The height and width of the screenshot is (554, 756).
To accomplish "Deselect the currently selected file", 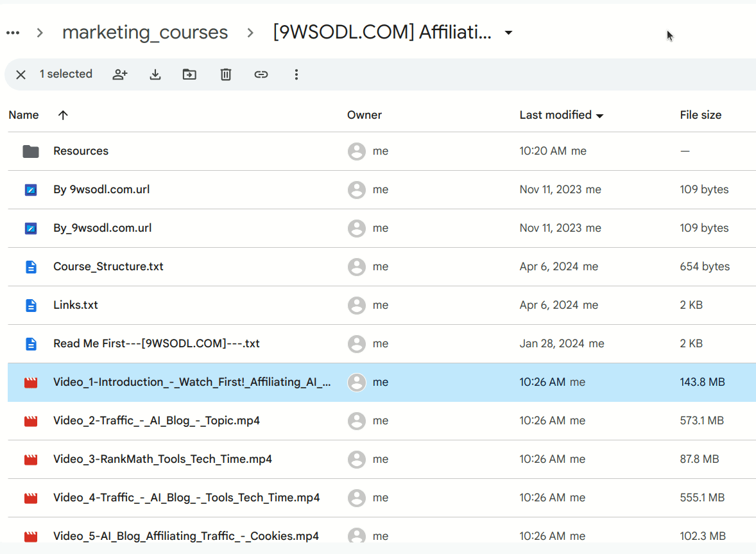I will coord(20,74).
